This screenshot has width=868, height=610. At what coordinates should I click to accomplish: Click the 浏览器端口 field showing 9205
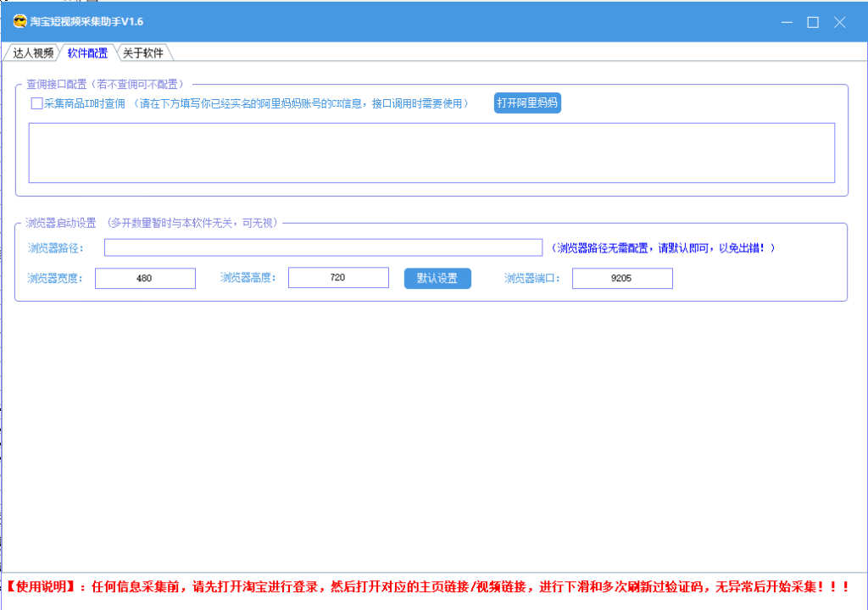coord(622,278)
